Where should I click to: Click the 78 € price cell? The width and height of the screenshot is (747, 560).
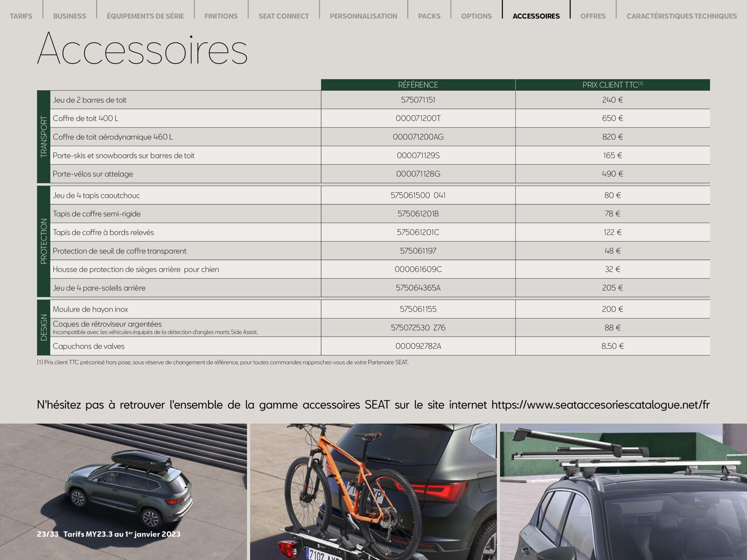pyautogui.click(x=613, y=214)
